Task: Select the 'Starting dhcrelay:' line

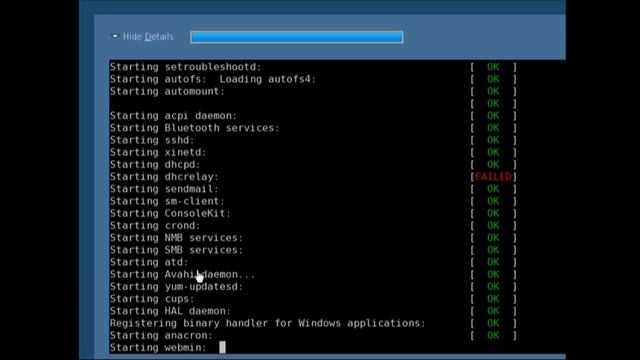Action: [x=164, y=177]
